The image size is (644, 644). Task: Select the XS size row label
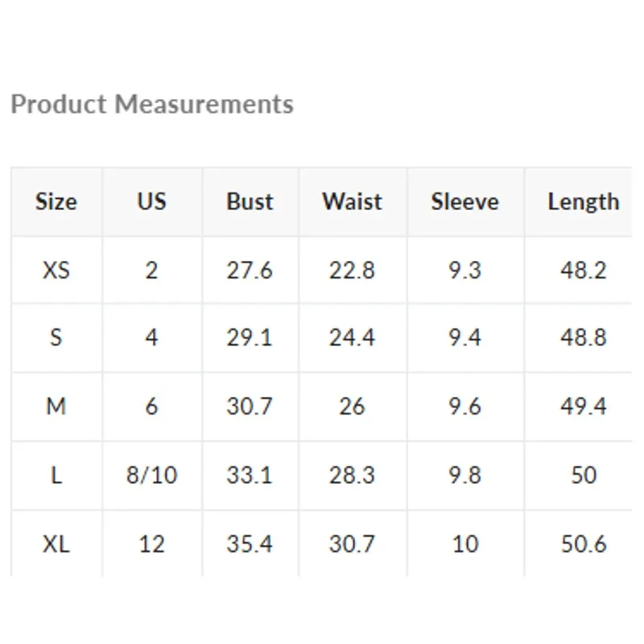pos(56,270)
